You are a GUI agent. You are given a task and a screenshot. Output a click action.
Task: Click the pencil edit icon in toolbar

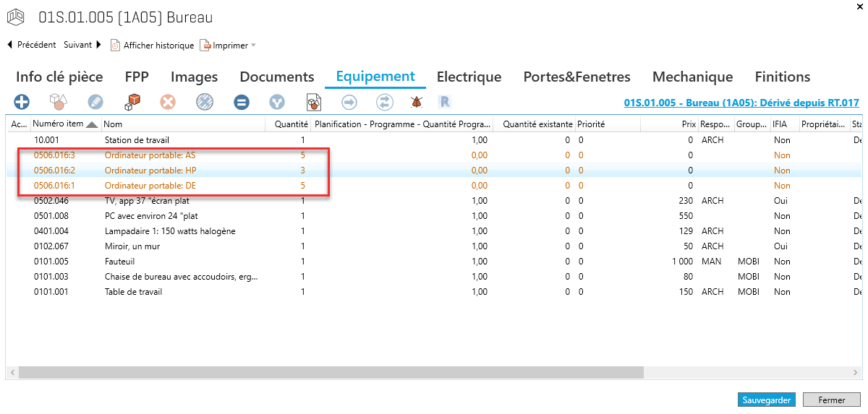(x=95, y=102)
